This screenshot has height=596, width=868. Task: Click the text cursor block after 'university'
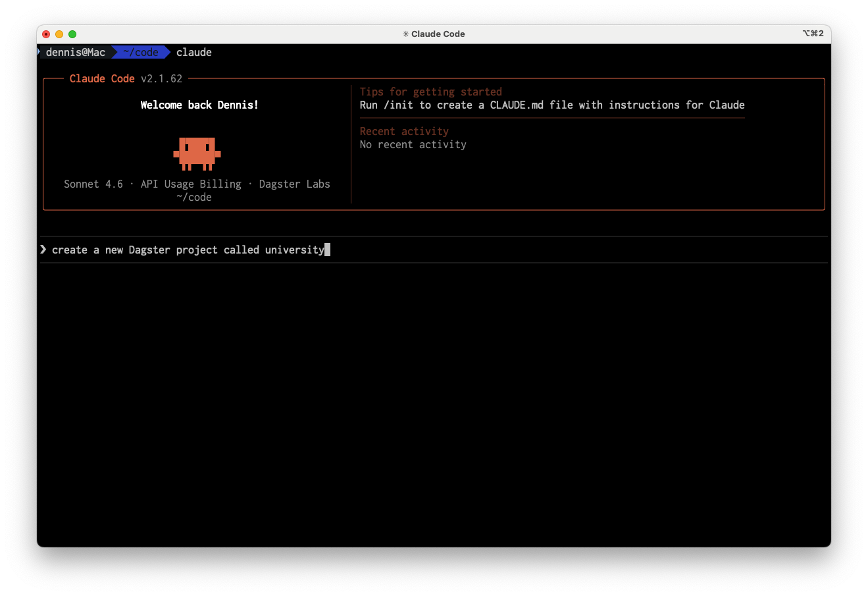click(x=327, y=250)
